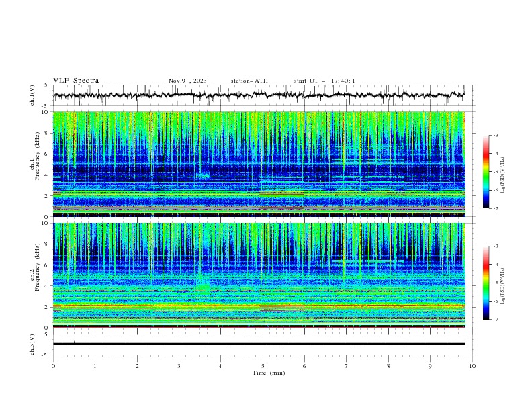Click the ch.1 voltage waveform trace

[x=259, y=95]
